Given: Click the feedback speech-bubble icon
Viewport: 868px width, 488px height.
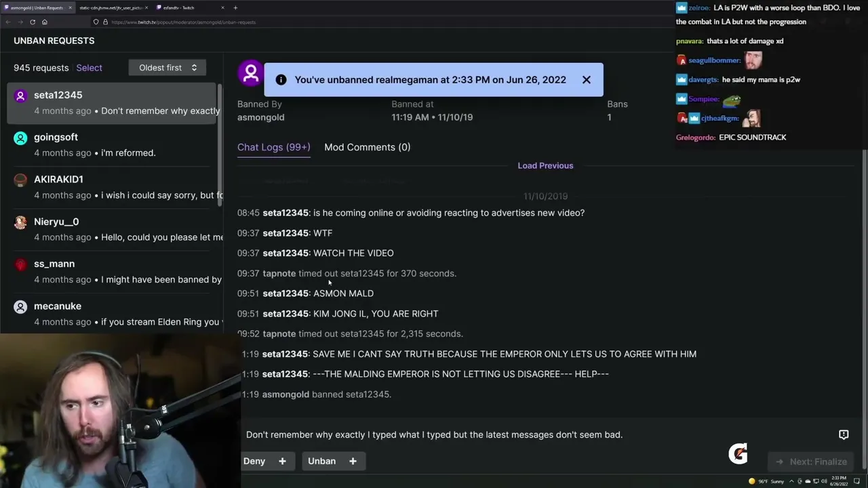Looking at the screenshot, I should (844, 434).
